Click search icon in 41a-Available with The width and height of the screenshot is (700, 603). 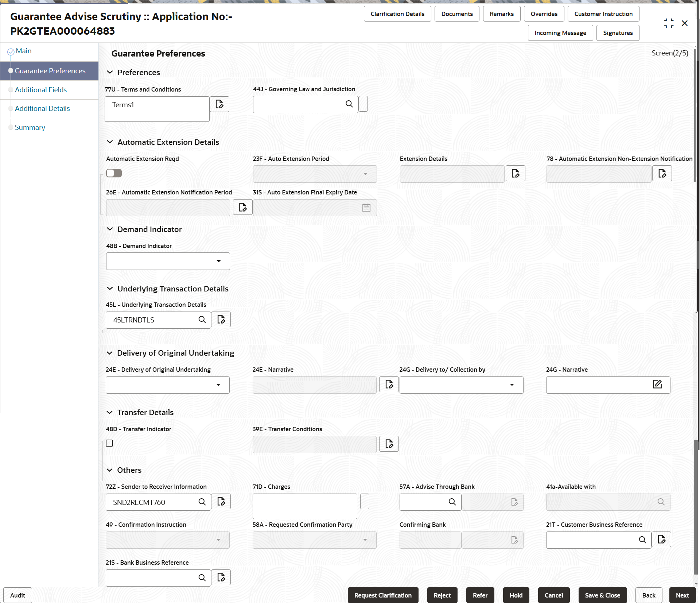tap(661, 502)
